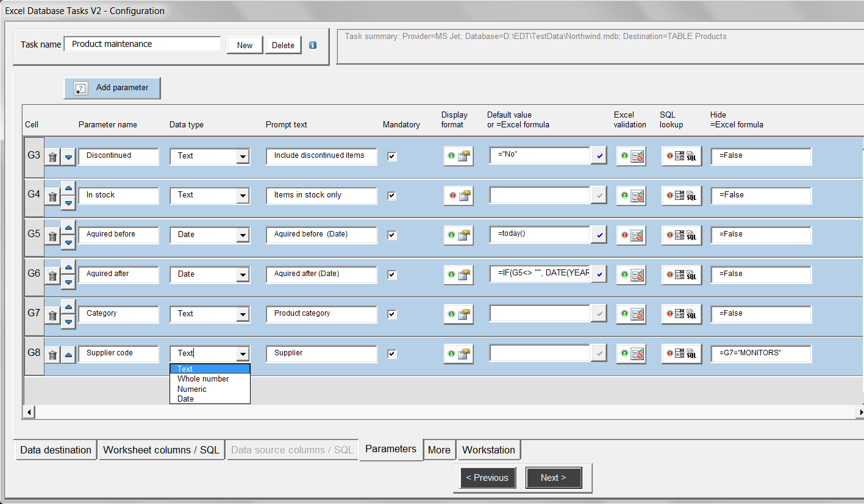Switch to Data destination tab
864x504 pixels.
pos(56,450)
